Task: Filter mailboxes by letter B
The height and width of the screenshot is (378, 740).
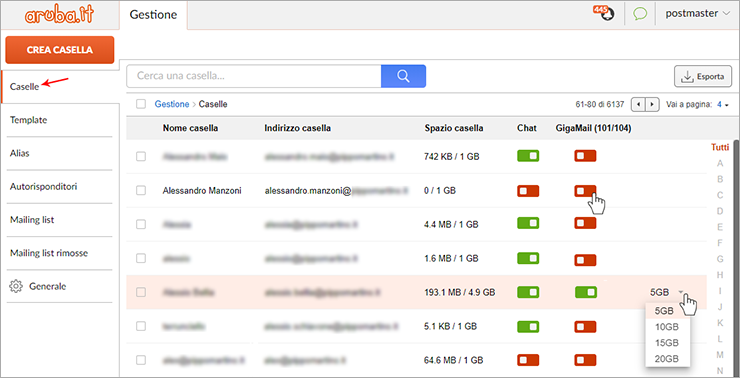Action: tap(720, 179)
